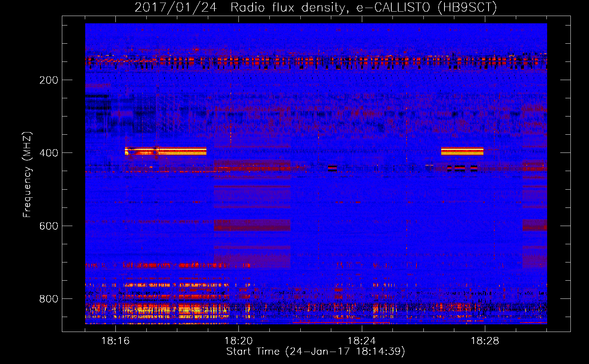589x364 pixels.
Task: Click the bright 400 MHz burst near 18:27
Action: point(462,151)
